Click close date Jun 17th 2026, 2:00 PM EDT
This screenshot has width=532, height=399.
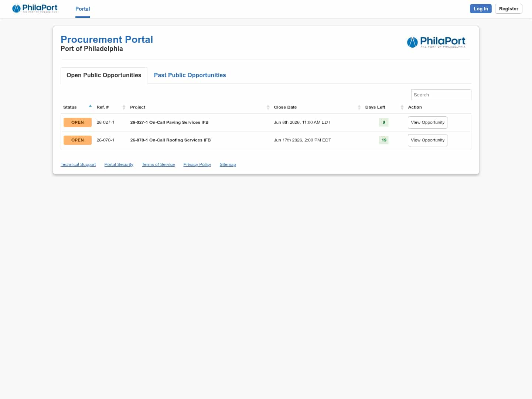tap(303, 140)
